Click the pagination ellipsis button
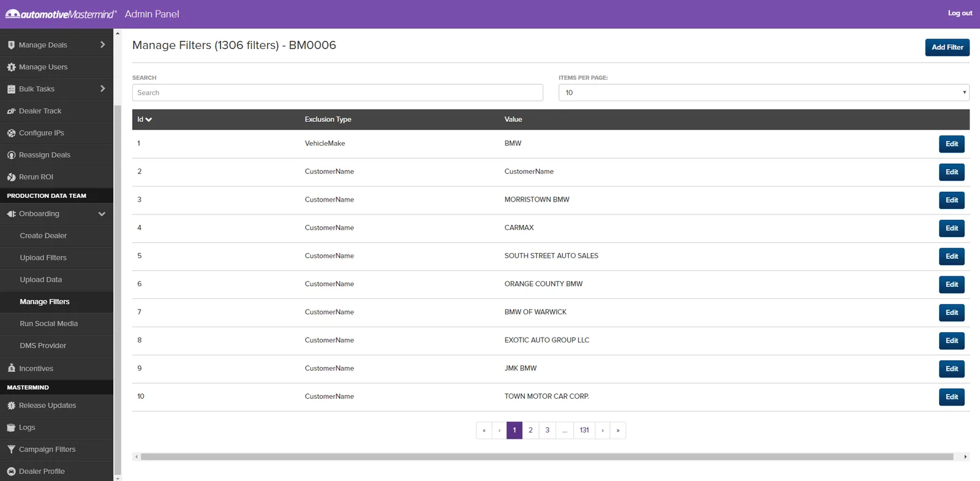This screenshot has height=481, width=980. tap(565, 430)
